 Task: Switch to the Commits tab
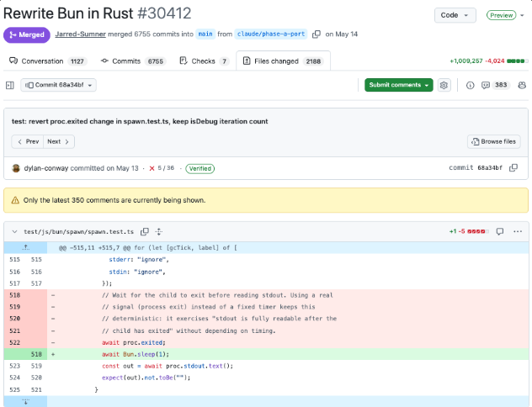point(133,61)
